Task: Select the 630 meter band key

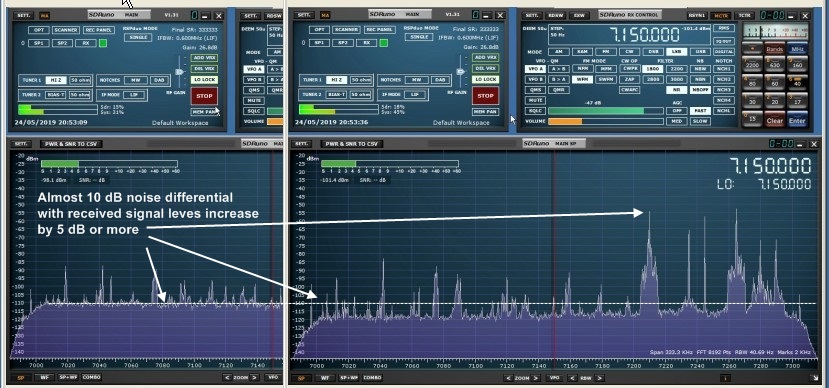Action: pos(775,63)
